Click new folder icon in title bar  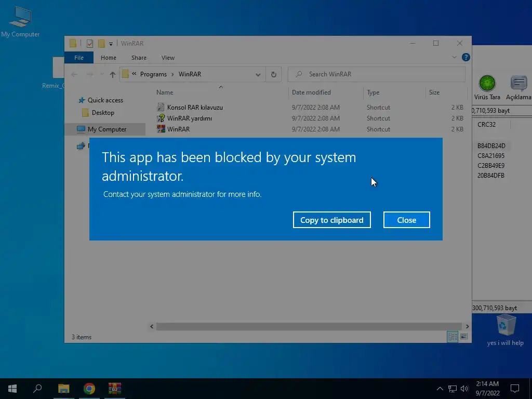[101, 44]
